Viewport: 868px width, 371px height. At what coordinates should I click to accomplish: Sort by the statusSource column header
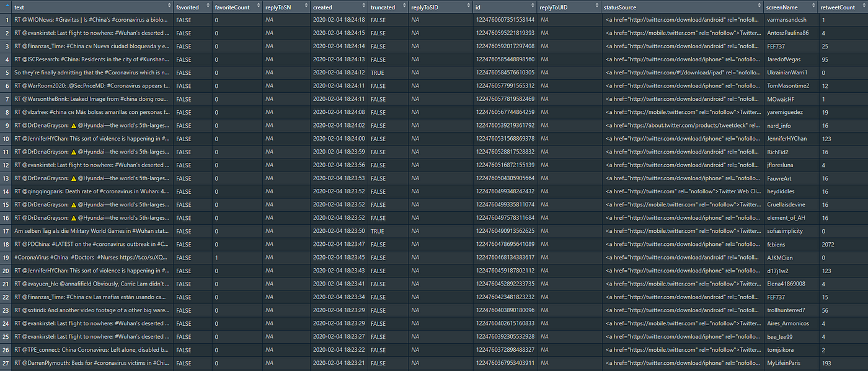(683, 7)
